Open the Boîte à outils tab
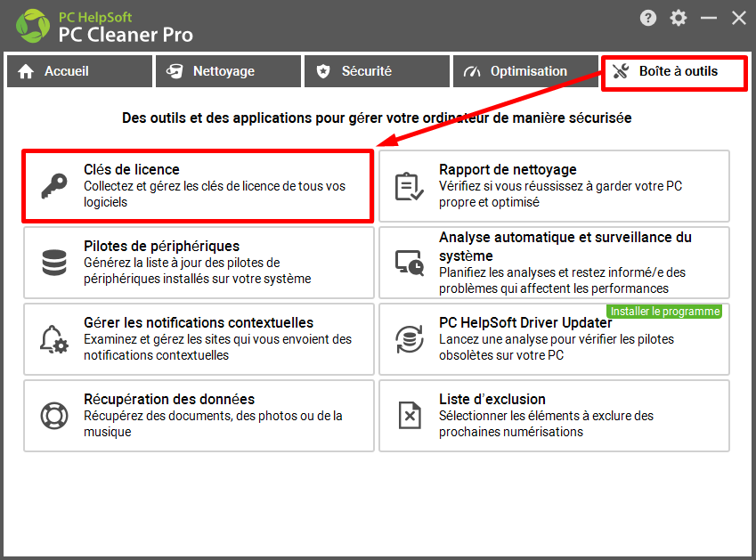Viewport: 756px width, 560px height. (674, 71)
